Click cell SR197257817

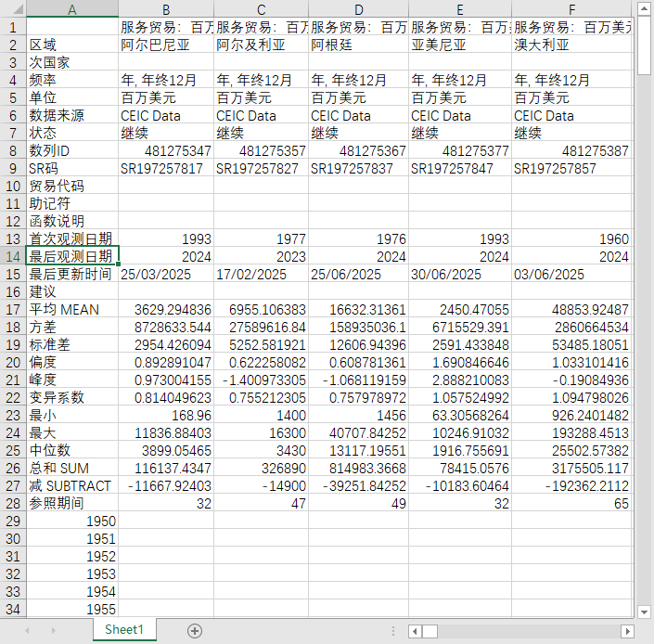pyautogui.click(x=166, y=168)
